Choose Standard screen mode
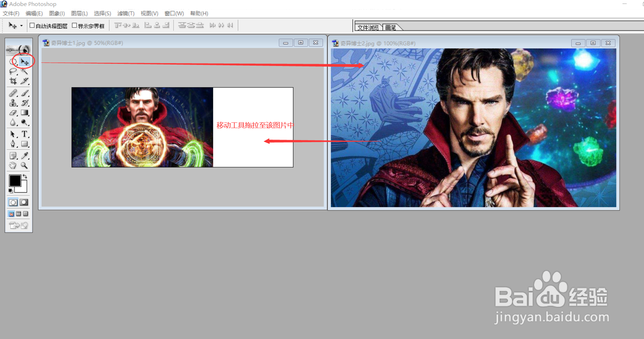 point(11,214)
